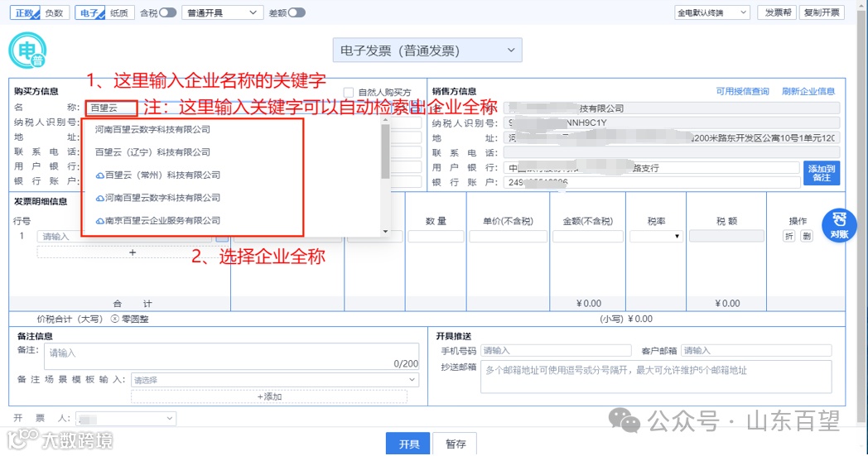Click the row 1 item name 请输入 field

(124, 237)
